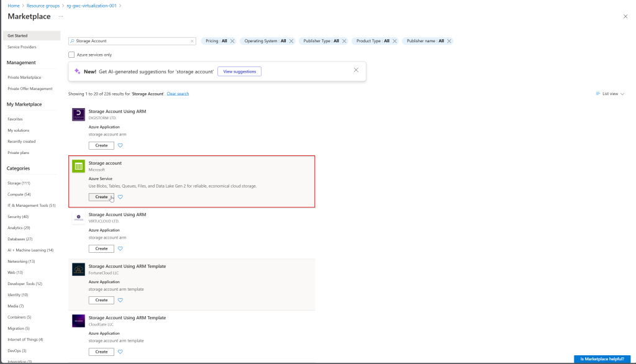
Task: Open the Product Type filter
Action: [373, 41]
